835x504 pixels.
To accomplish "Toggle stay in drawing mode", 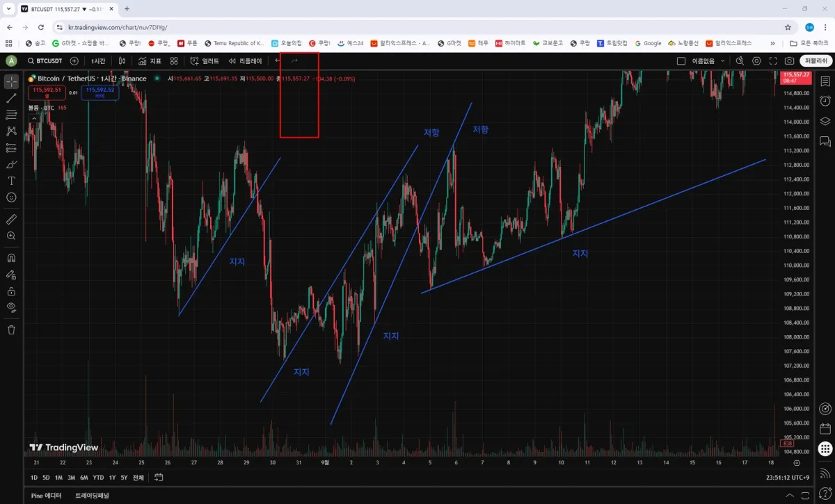I will tap(11, 275).
